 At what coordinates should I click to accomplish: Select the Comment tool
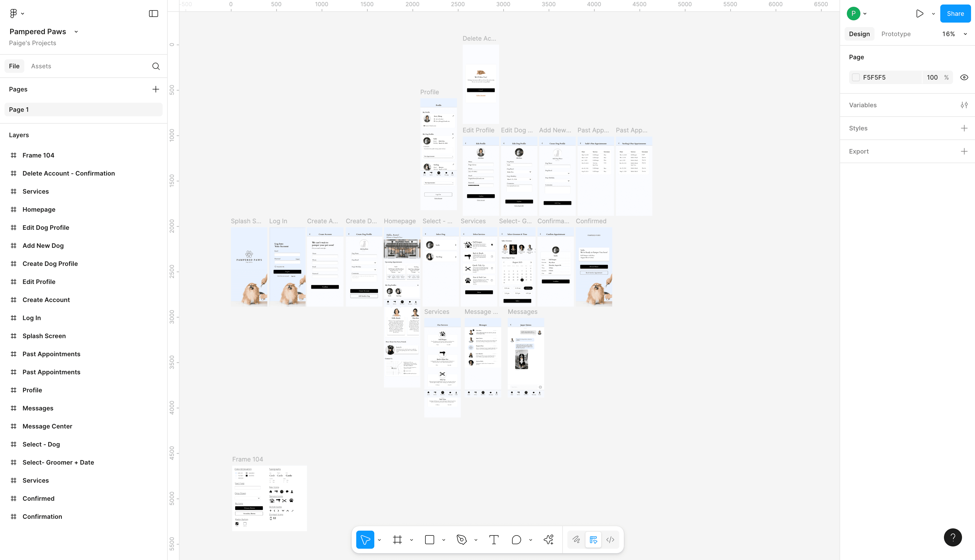(x=516, y=540)
